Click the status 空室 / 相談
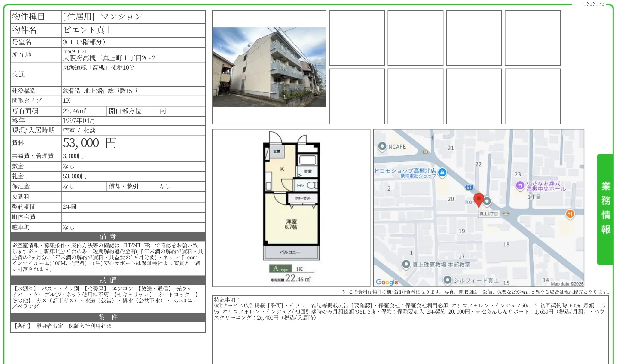618x364 pixels. click(79, 130)
